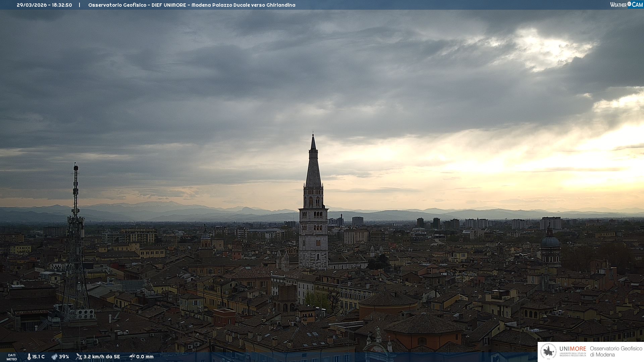Click the 15.1 C temperature reading
This screenshot has height=362, width=644.
[x=38, y=357]
